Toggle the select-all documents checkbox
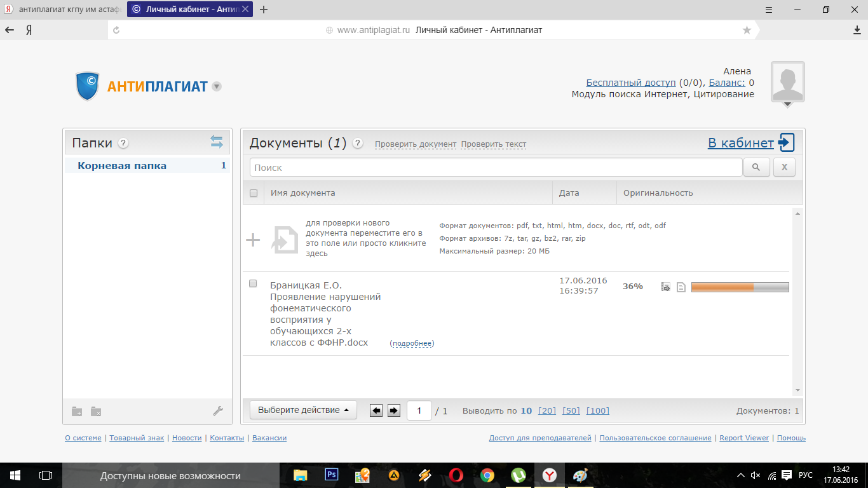Image resolution: width=868 pixels, height=488 pixels. 254,193
